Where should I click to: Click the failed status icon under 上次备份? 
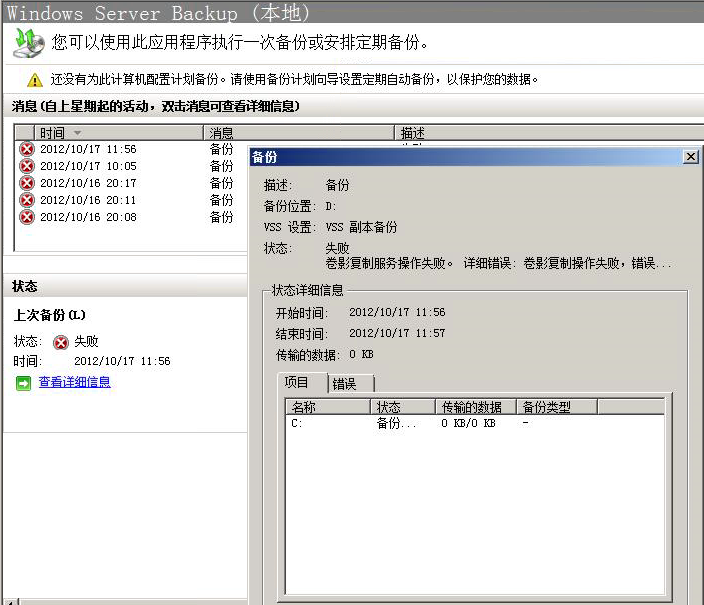click(x=61, y=342)
